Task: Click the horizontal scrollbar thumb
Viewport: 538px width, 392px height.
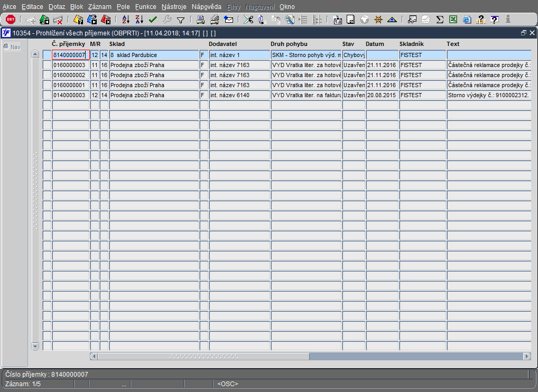Action: (x=203, y=356)
